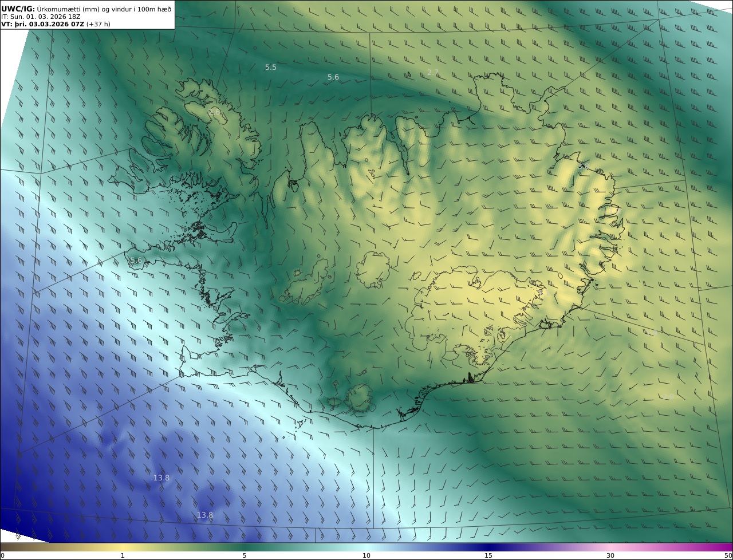Click the colorbar tick label 0

2,555
